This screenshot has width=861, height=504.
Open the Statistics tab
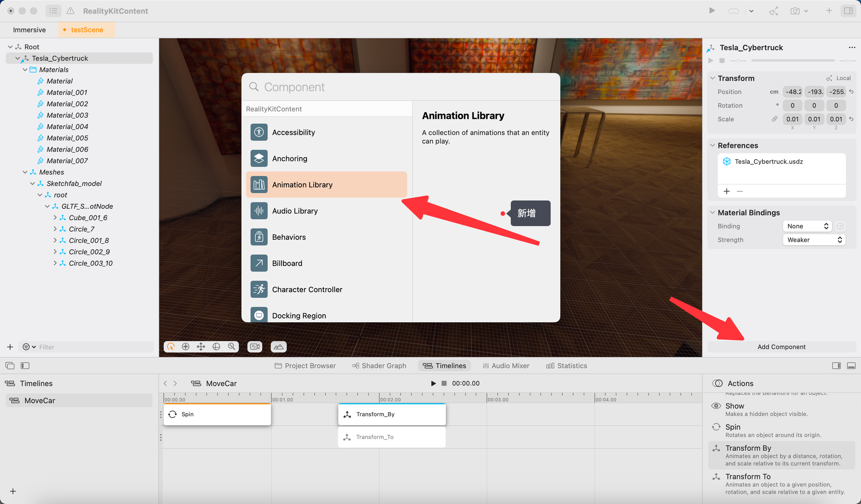(x=567, y=366)
